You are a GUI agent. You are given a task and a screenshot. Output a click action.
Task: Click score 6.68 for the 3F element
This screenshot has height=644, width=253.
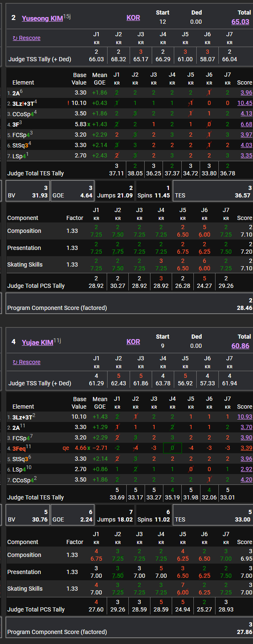(x=246, y=124)
